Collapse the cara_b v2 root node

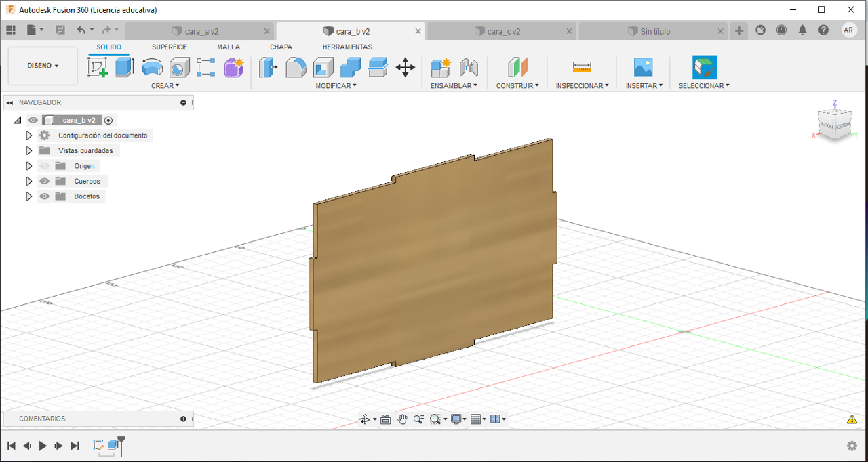[x=17, y=120]
